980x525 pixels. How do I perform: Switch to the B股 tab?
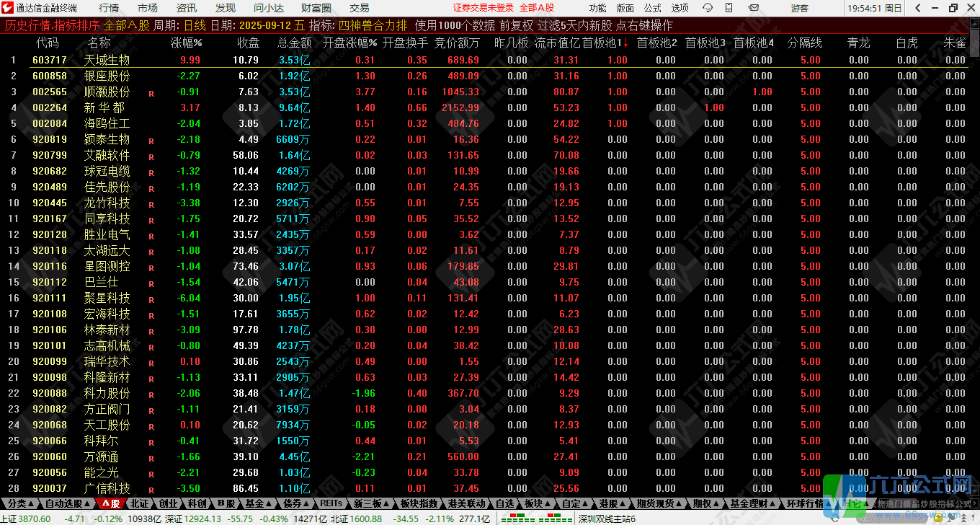pos(226,503)
